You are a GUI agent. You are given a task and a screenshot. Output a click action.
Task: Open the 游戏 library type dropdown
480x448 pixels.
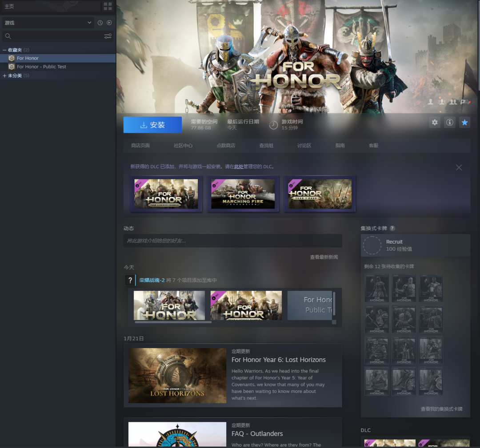(x=48, y=23)
